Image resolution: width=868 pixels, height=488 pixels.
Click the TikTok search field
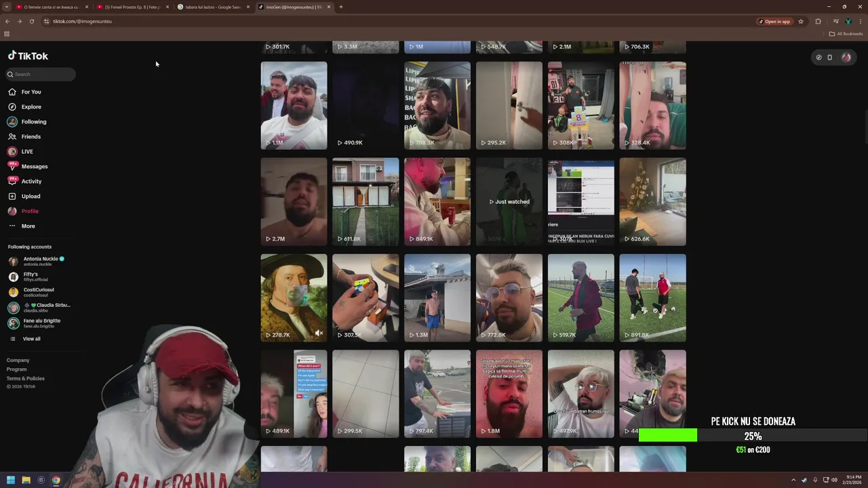tap(41, 74)
